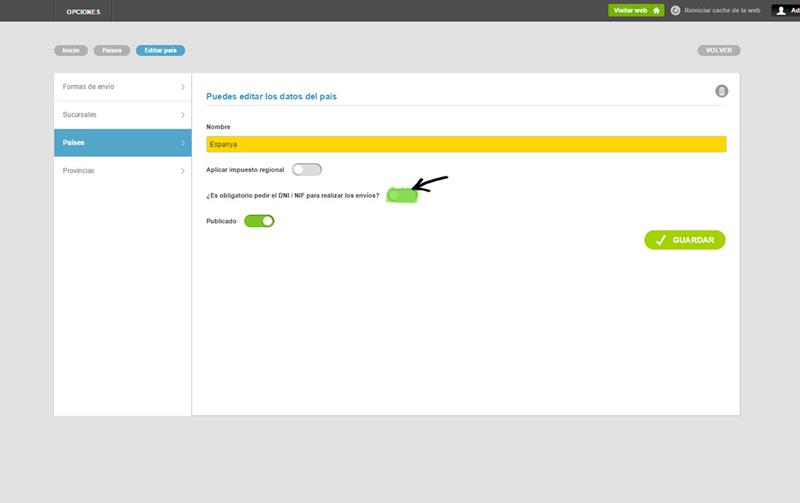This screenshot has height=503, width=800.
Task: Go to Inicio breadcrumb
Action: point(71,50)
